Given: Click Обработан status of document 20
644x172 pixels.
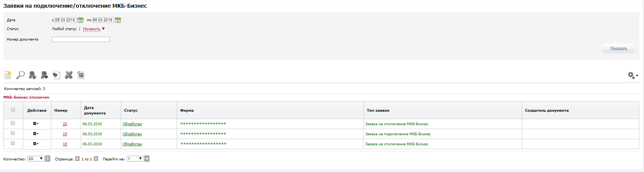Looking at the screenshot, I should point(132,124).
